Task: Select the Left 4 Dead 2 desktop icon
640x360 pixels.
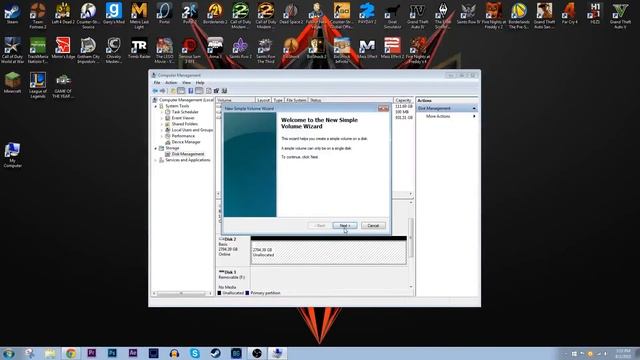Action: point(63,13)
